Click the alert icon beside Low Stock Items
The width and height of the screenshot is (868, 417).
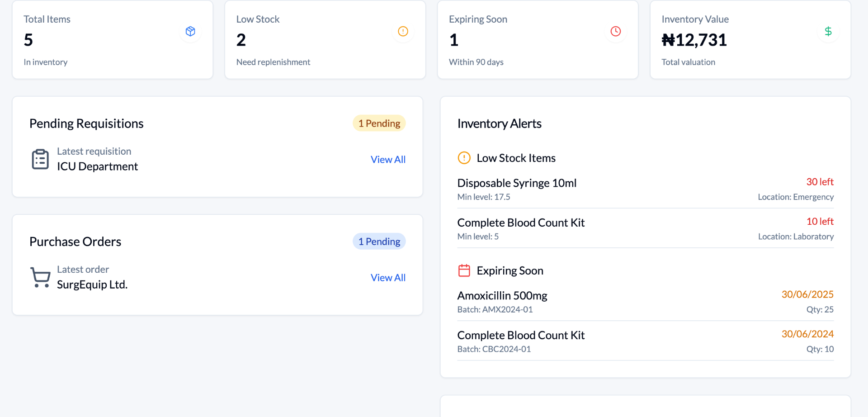point(464,158)
